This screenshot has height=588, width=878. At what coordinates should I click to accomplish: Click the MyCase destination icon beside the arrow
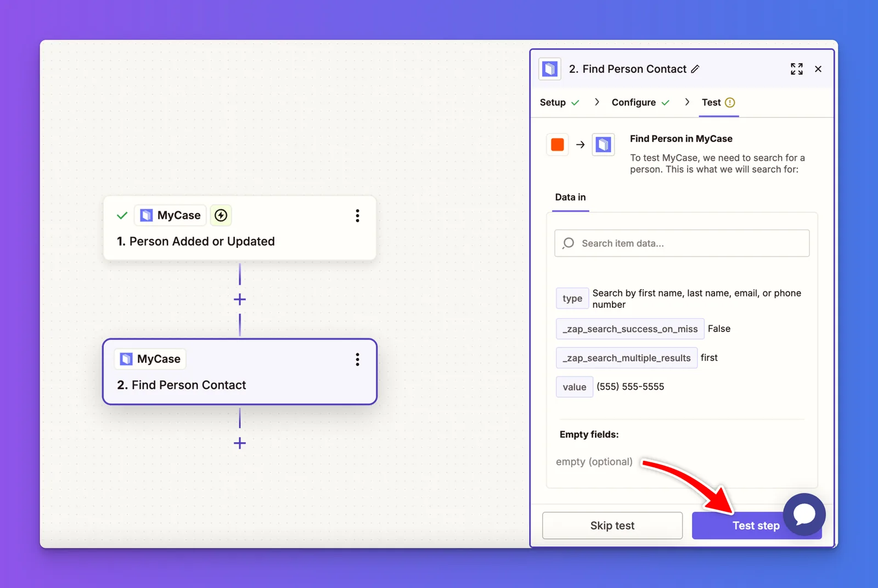coord(603,145)
